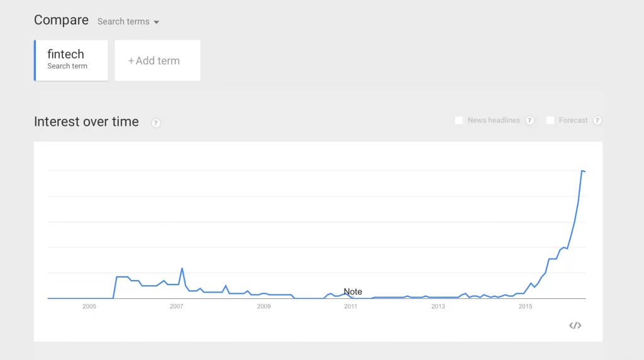This screenshot has width=644, height=360.
Task: Select the 2011 axis year label
Action: pos(350,307)
